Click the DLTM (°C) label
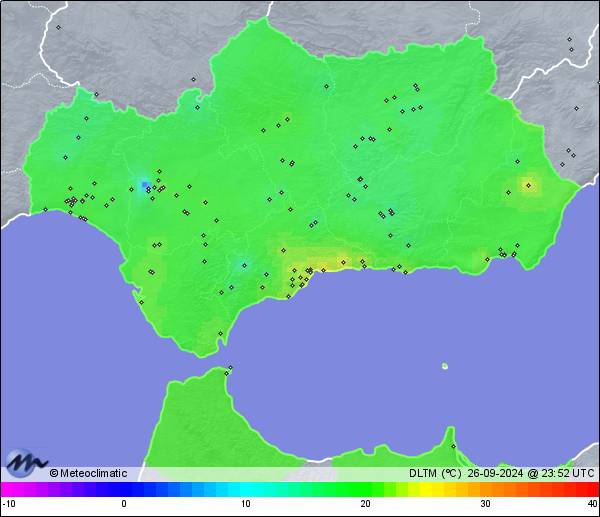 (x=435, y=473)
